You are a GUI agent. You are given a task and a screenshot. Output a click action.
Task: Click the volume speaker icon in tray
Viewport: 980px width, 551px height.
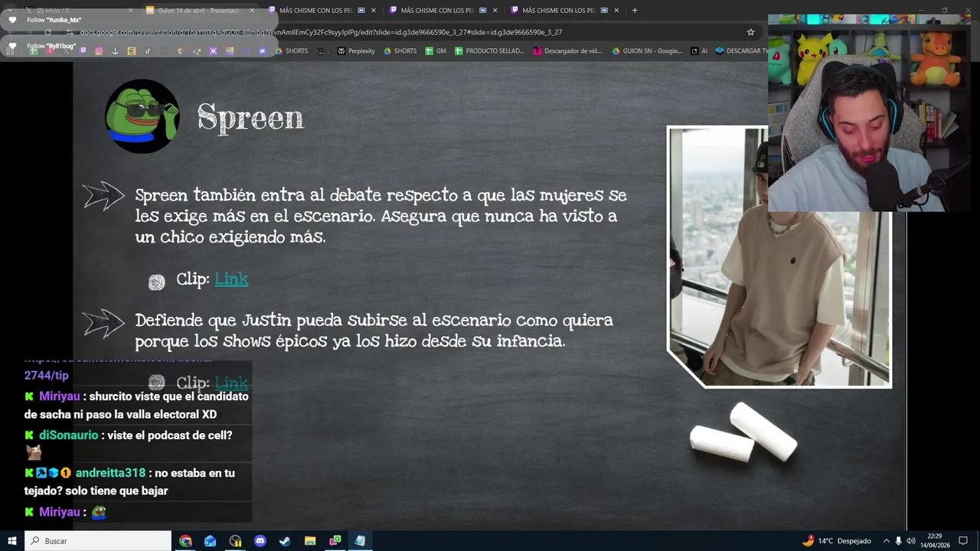tap(911, 541)
